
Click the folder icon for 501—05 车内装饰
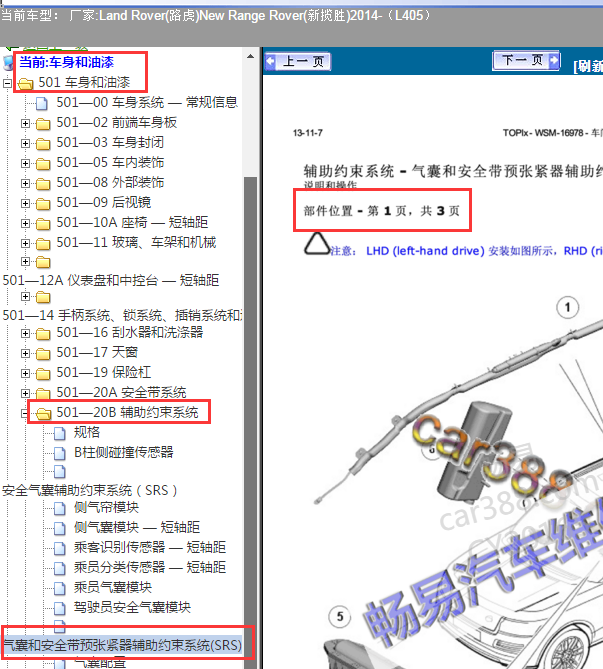pos(43,164)
